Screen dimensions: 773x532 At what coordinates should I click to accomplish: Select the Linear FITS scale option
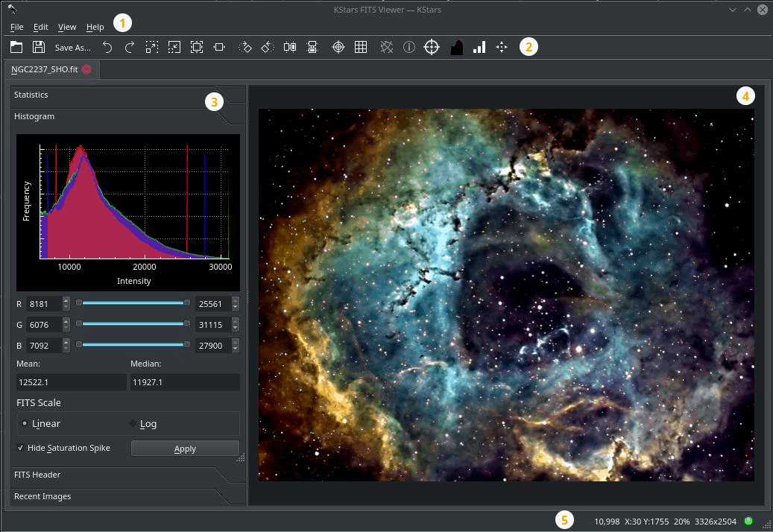tap(26, 423)
